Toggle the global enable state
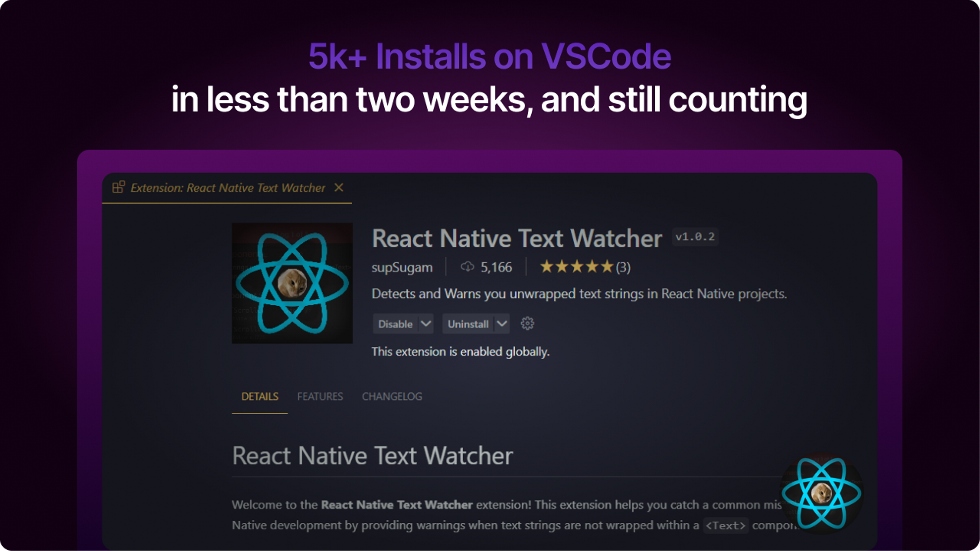The image size is (980, 551). point(394,324)
